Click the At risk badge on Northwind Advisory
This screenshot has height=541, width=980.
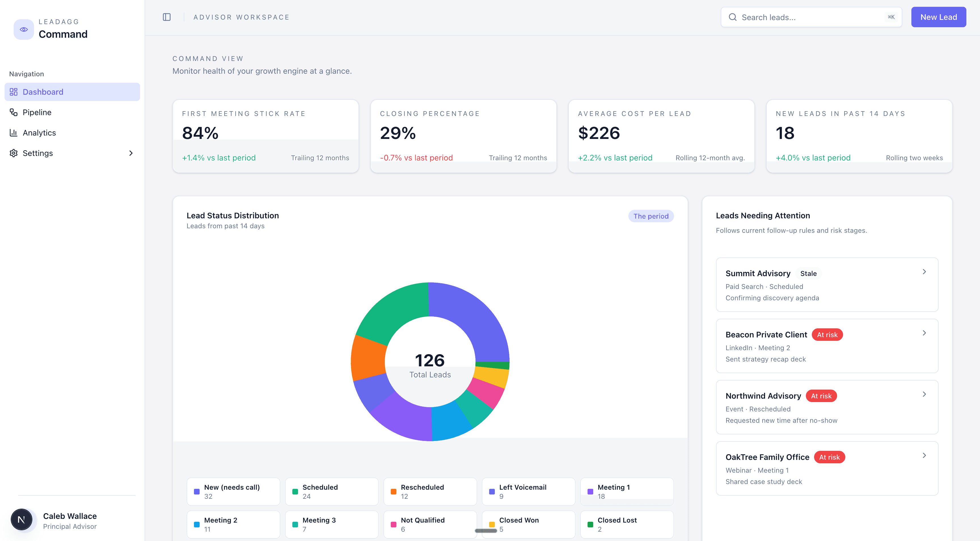[x=821, y=396]
